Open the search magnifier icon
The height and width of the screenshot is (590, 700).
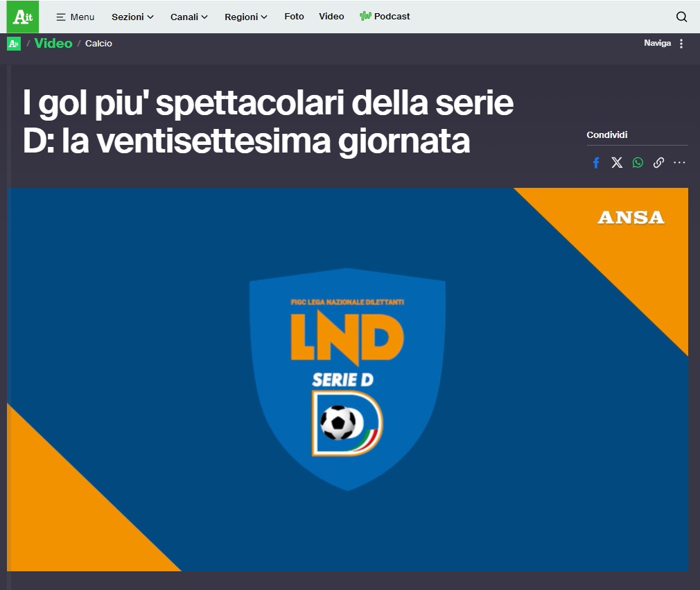pos(681,17)
